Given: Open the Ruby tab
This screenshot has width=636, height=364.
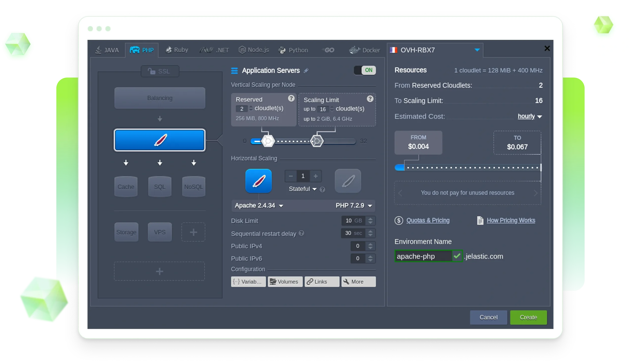Looking at the screenshot, I should (x=177, y=50).
